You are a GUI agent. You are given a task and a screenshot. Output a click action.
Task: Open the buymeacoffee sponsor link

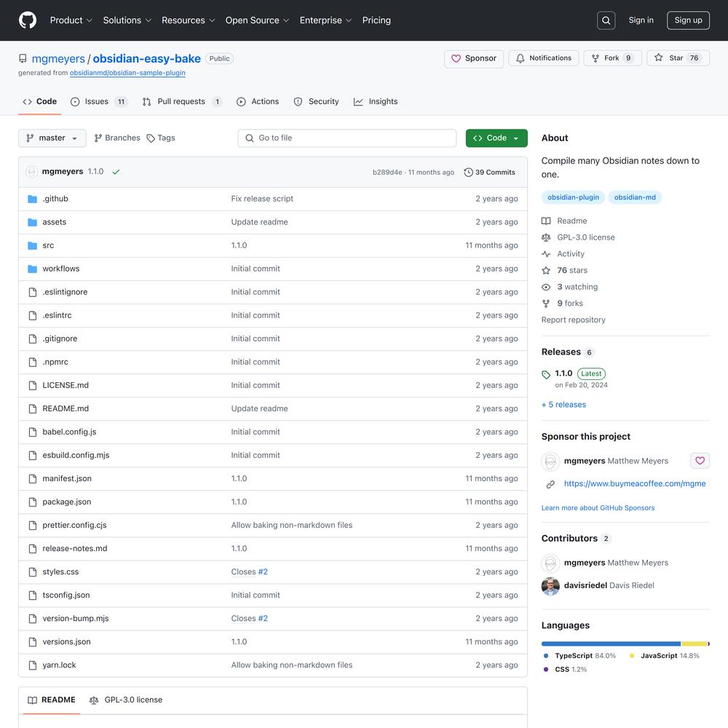(635, 484)
